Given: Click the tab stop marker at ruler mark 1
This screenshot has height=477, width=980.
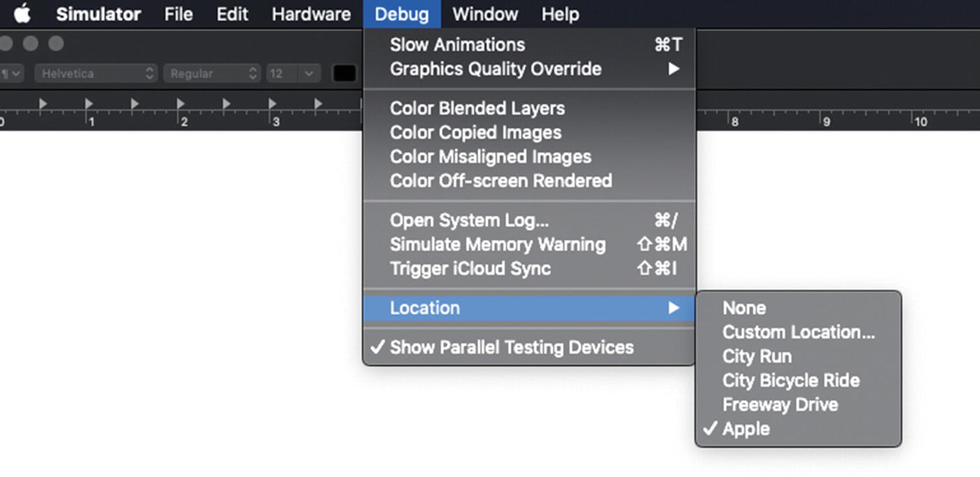Looking at the screenshot, I should 89,104.
